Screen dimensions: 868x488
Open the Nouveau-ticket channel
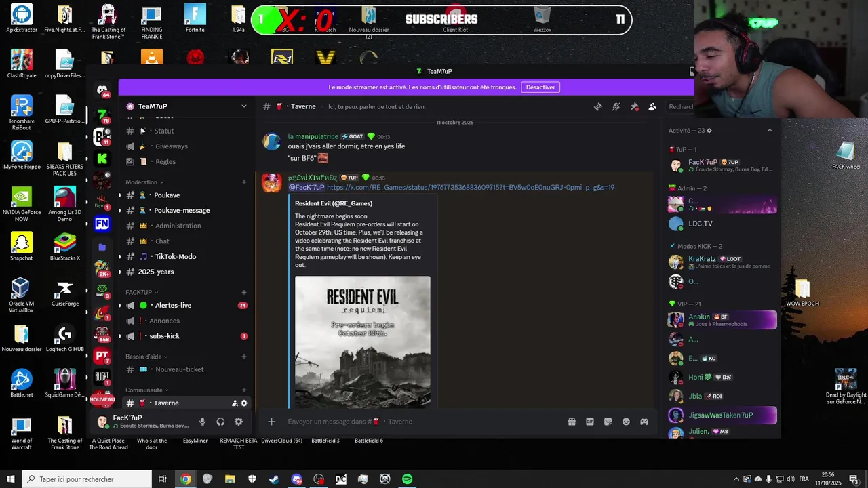tap(186, 370)
